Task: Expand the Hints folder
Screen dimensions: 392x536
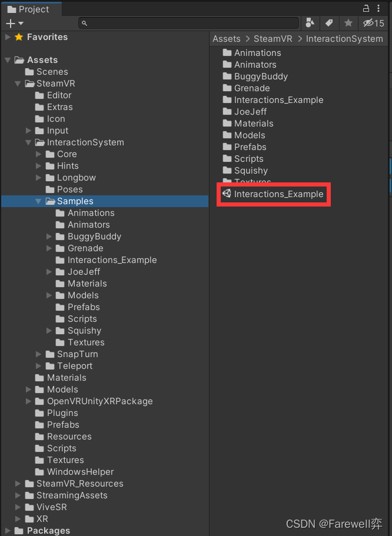Action: click(39, 166)
